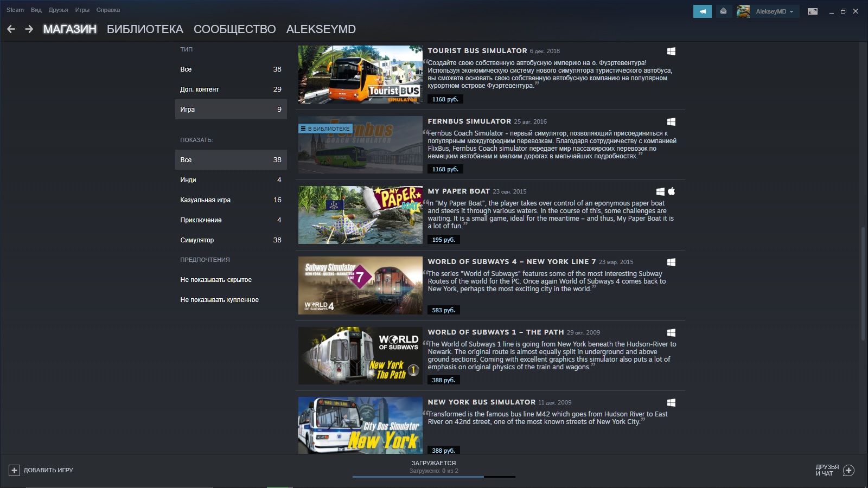
Task: Open New York Bus Simulator thumbnail
Action: [x=360, y=425]
